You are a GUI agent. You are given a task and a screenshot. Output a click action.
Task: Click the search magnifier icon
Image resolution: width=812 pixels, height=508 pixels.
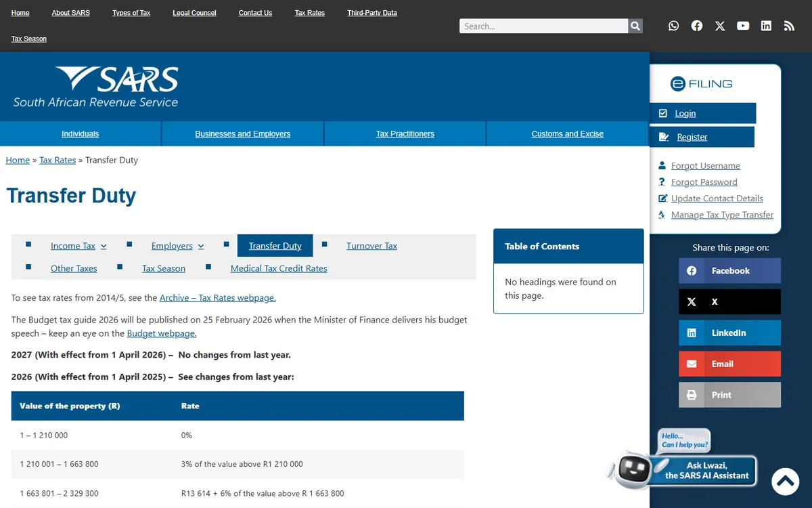pyautogui.click(x=635, y=26)
